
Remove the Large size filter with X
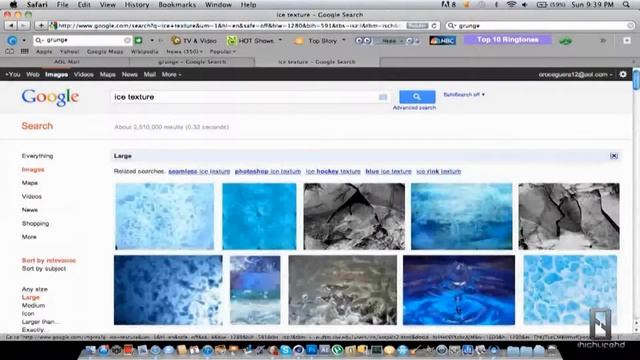click(614, 156)
